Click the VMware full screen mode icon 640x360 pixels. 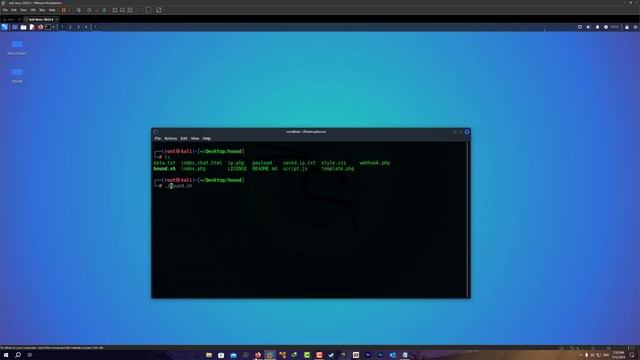[130, 10]
